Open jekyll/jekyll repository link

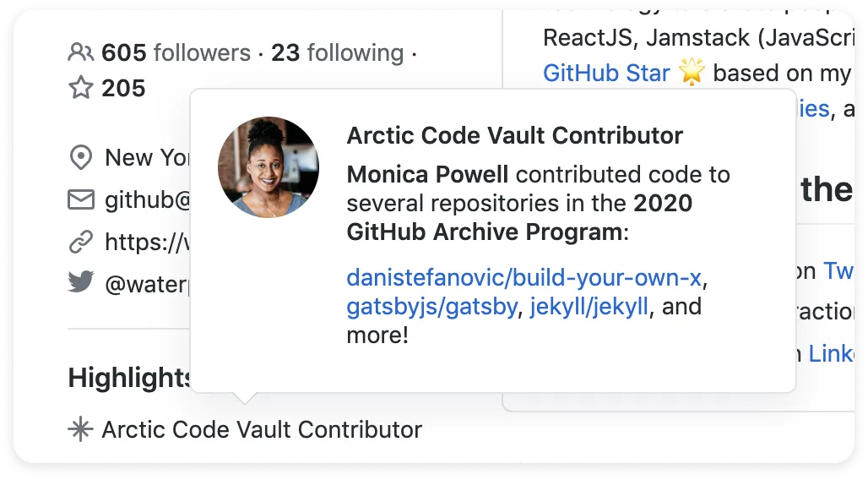(x=589, y=307)
